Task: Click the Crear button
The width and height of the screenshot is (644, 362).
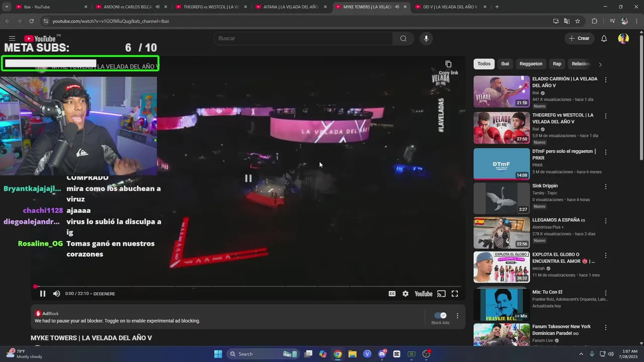Action: pyautogui.click(x=579, y=39)
